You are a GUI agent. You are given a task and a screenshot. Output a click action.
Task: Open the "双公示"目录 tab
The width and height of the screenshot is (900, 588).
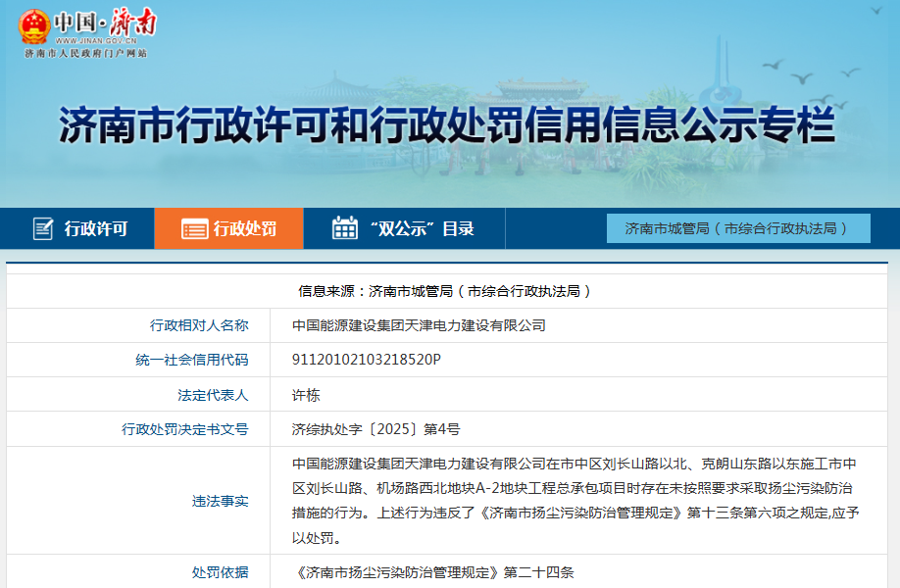[x=404, y=228]
